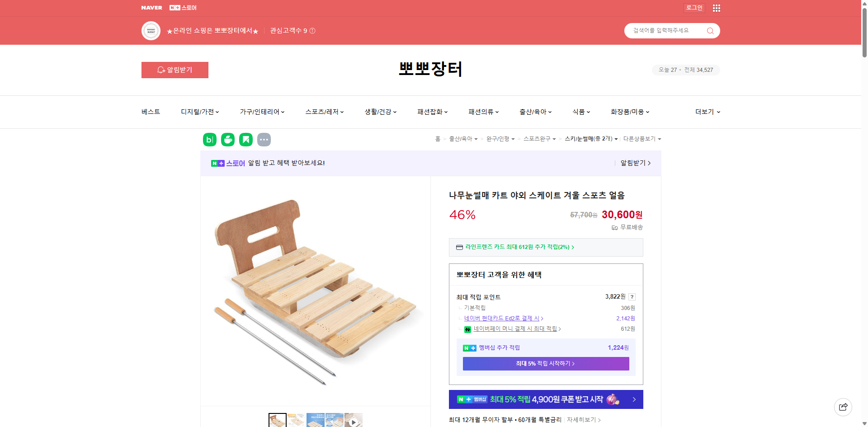Share product to Naver Blog
The width and height of the screenshot is (868, 427).
tap(209, 140)
